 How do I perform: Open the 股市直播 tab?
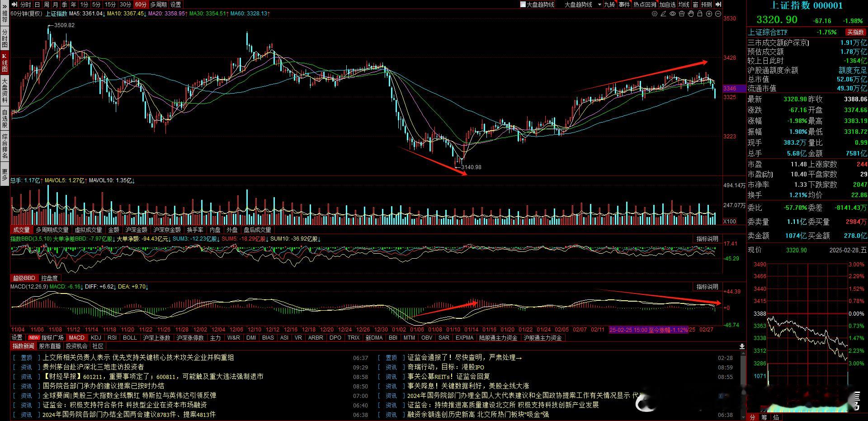(x=50, y=346)
